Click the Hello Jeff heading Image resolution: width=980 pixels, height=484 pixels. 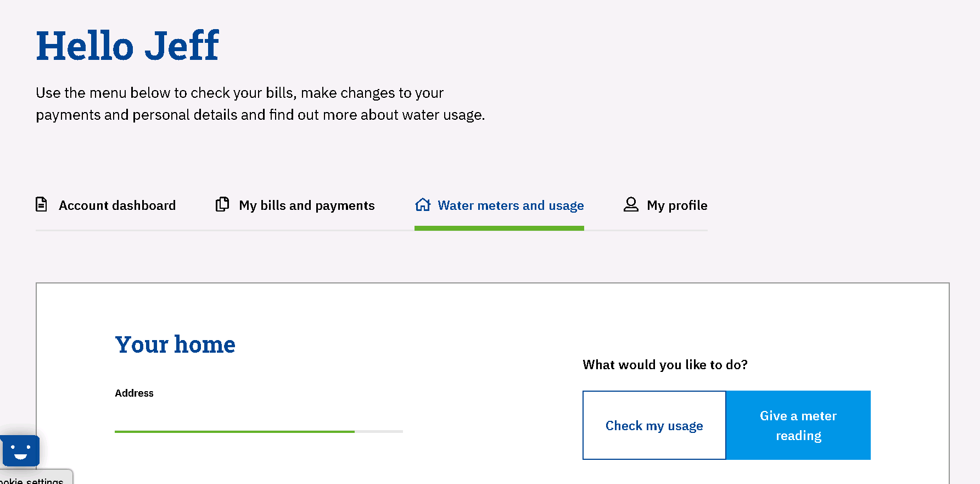[x=127, y=46]
